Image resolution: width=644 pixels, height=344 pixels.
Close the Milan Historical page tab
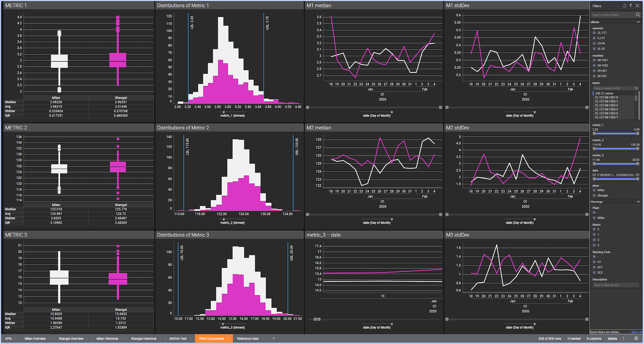pos(123,339)
